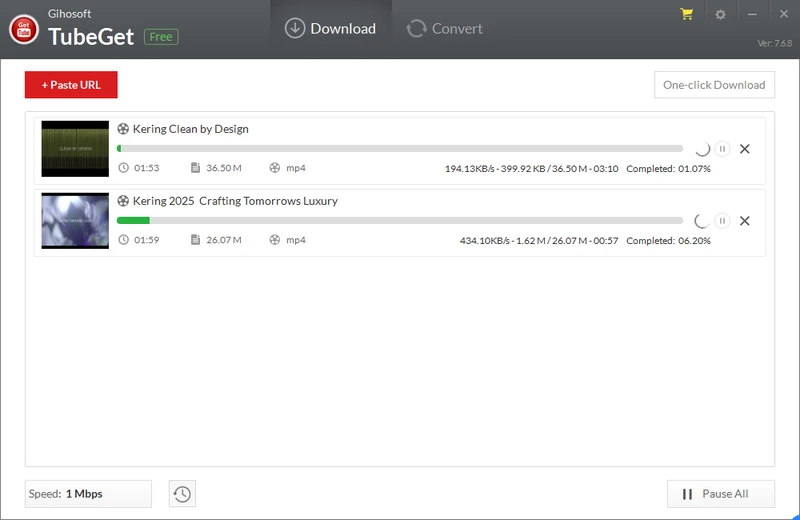This screenshot has height=520, width=800.
Task: Click the + Paste URL button
Action: tap(71, 85)
